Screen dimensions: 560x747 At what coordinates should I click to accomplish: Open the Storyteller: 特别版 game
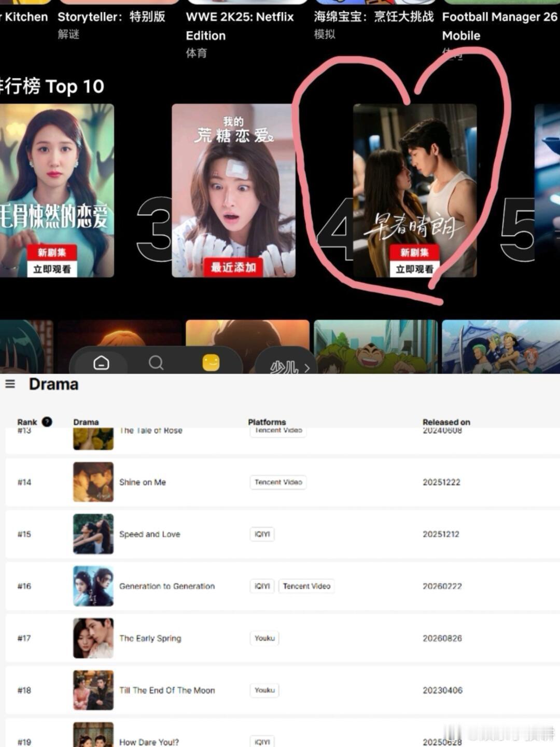tap(111, 17)
